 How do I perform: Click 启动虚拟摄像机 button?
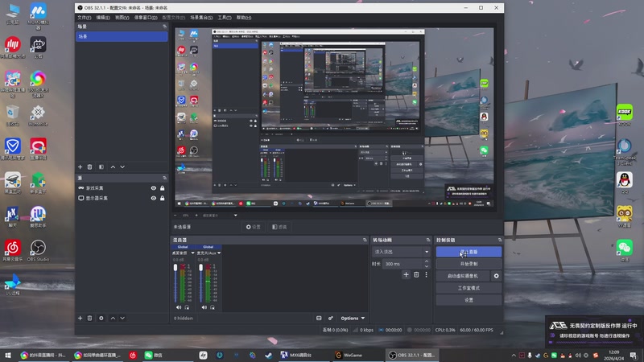coord(462,276)
